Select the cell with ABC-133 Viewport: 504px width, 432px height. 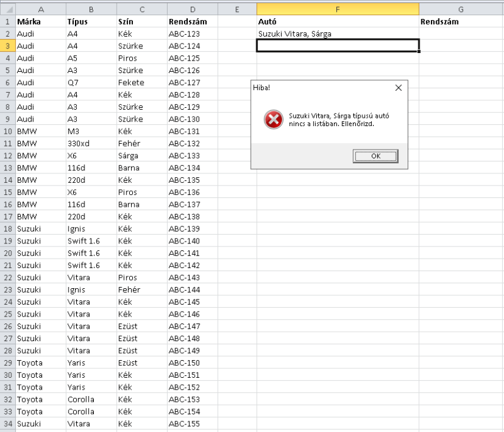click(193, 156)
